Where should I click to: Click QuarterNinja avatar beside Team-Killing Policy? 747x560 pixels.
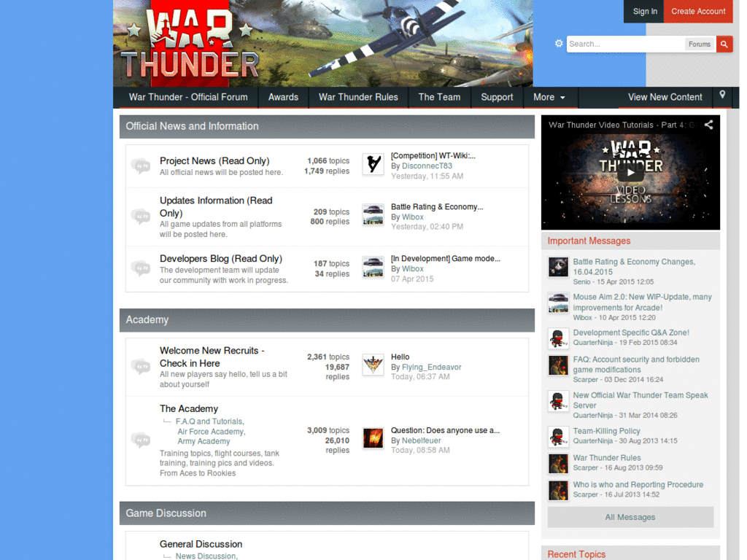[x=558, y=437]
